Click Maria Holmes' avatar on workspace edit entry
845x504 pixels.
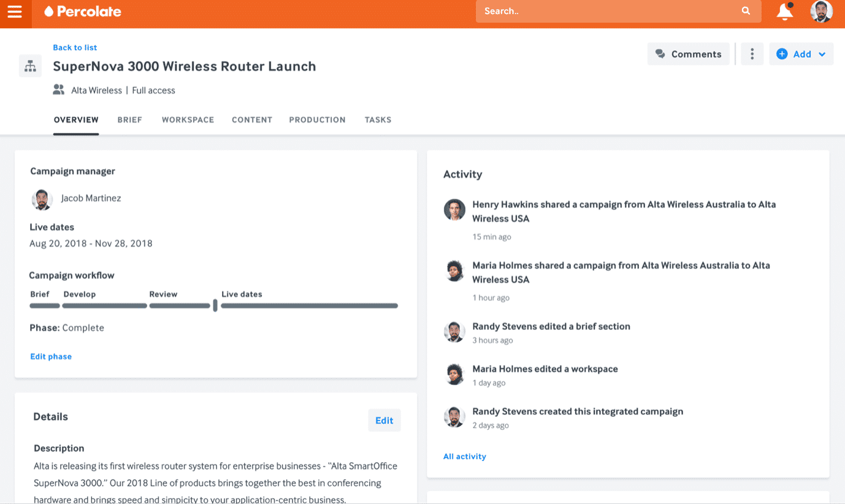(x=454, y=374)
